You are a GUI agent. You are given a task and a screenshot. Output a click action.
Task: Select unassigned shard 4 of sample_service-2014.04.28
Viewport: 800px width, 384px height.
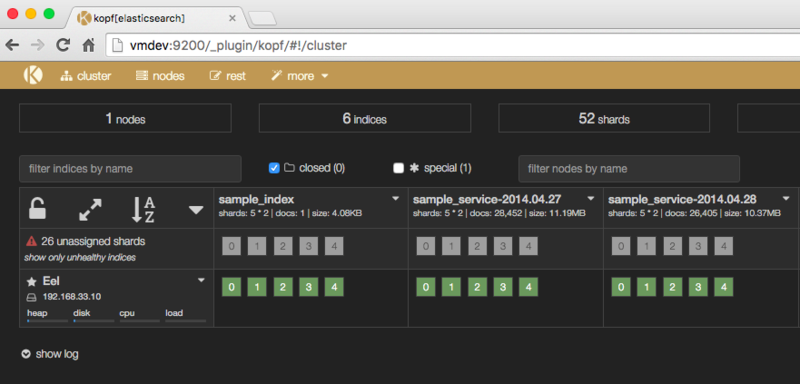click(723, 246)
